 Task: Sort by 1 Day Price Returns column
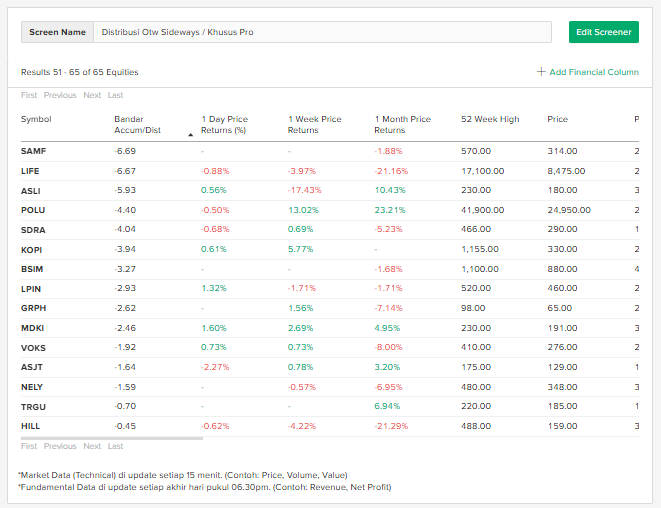click(x=224, y=124)
